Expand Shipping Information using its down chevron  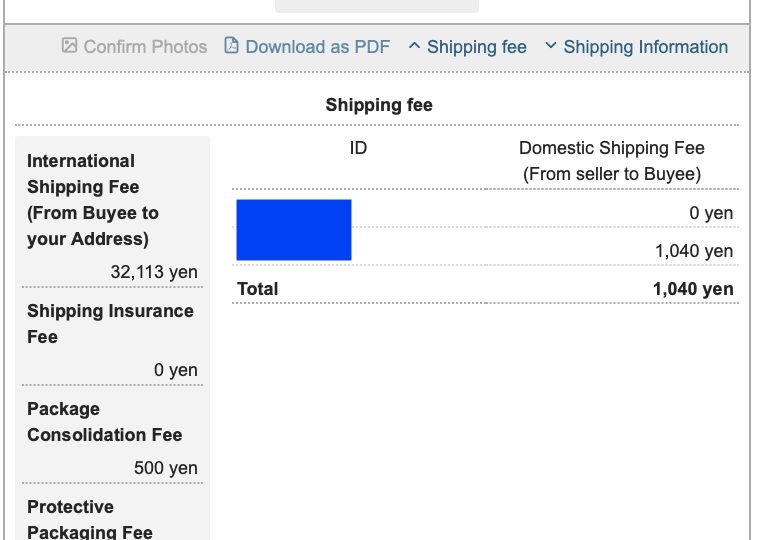point(550,46)
